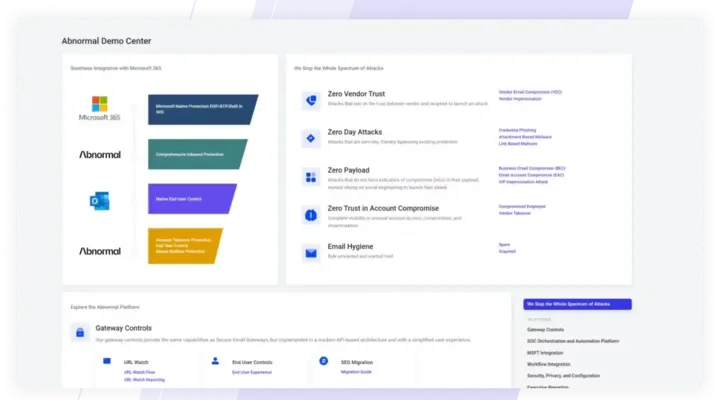Go to SOC Orchestration and Automation Platform

coord(573,341)
